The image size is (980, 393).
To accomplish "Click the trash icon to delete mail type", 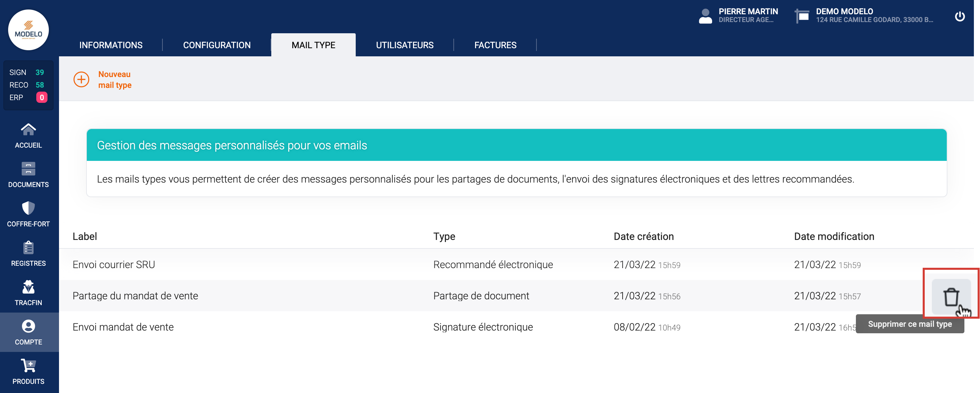I will click(951, 296).
